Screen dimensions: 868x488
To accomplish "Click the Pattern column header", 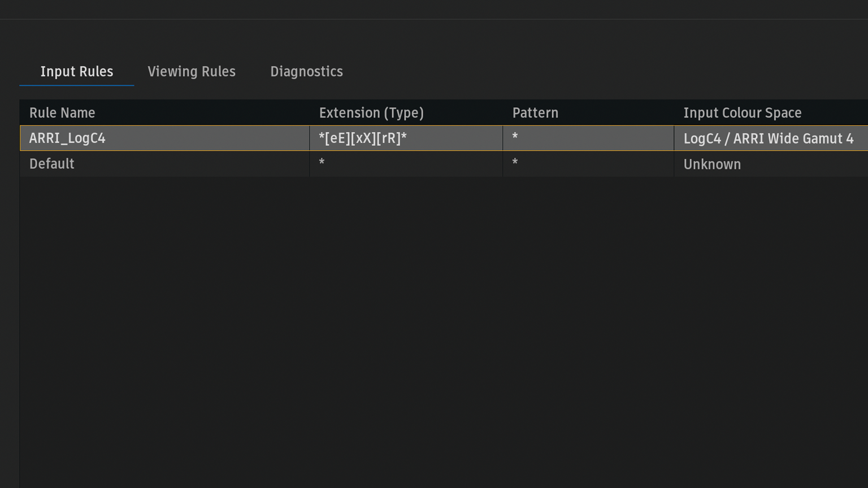I will click(535, 113).
